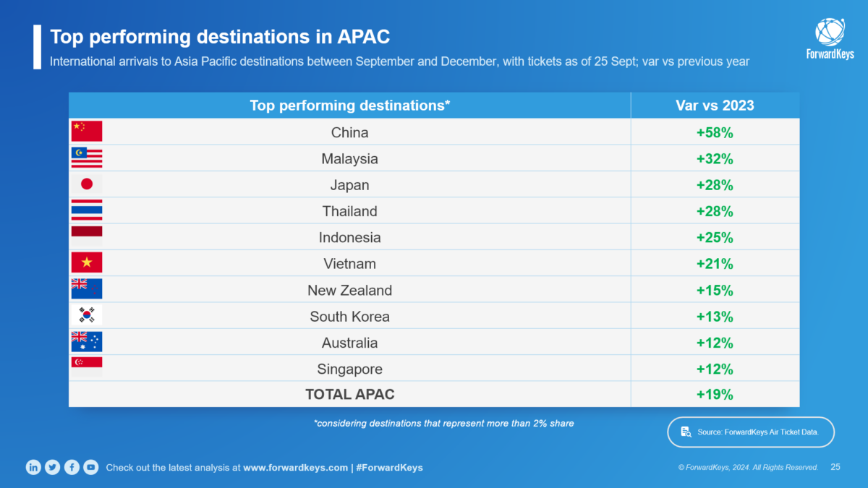This screenshot has height=488, width=868.
Task: Click the Source: ForwardKeys Air Ticket Data button
Action: pos(750,432)
